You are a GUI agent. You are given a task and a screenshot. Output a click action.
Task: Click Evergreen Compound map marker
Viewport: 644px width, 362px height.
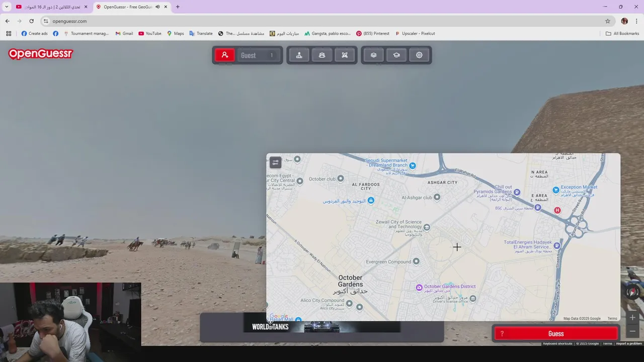pyautogui.click(x=416, y=261)
